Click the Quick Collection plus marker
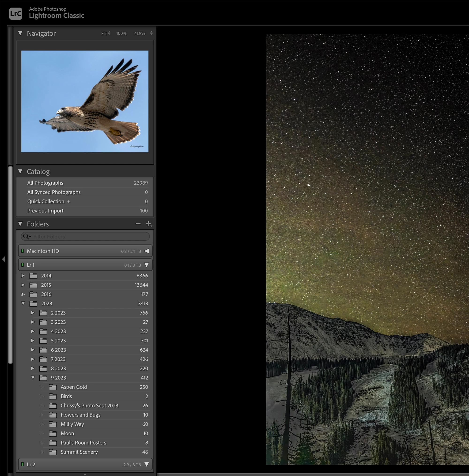This screenshot has width=469, height=476. (68, 202)
